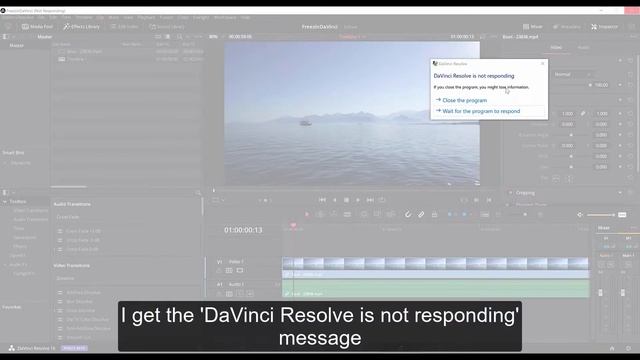Click the red playhead marker on ruler

(293, 225)
